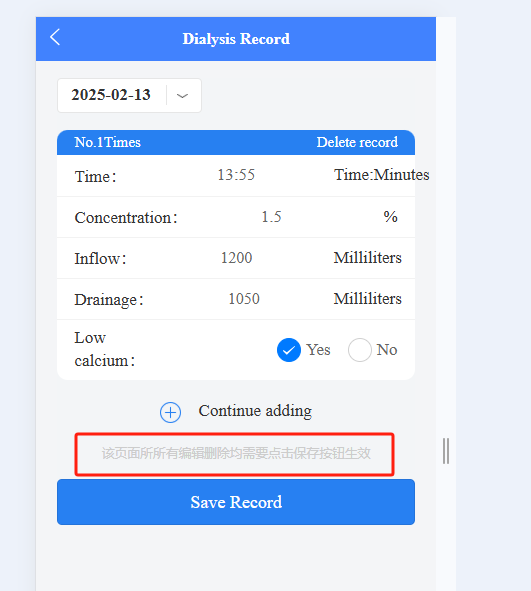Open the date dropdown chevron
The image size is (531, 591).
click(182, 96)
